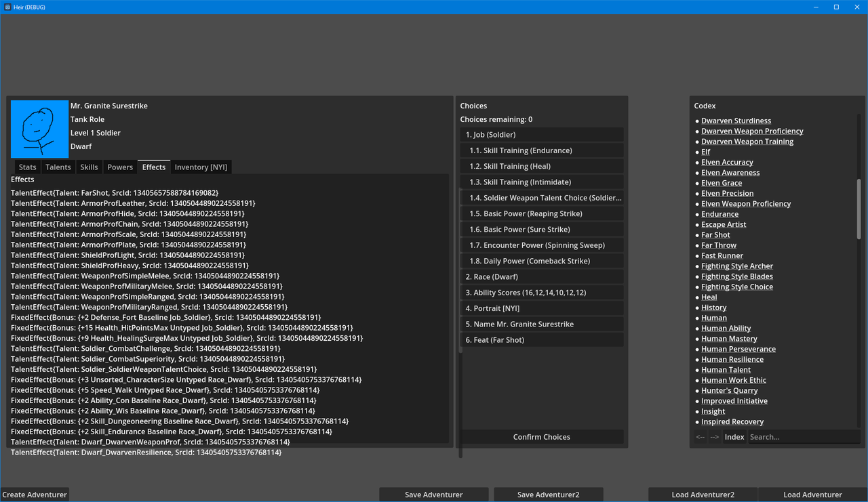This screenshot has height=502, width=868.
Task: Select Basic Power (Reaping Strike)
Action: (x=542, y=213)
